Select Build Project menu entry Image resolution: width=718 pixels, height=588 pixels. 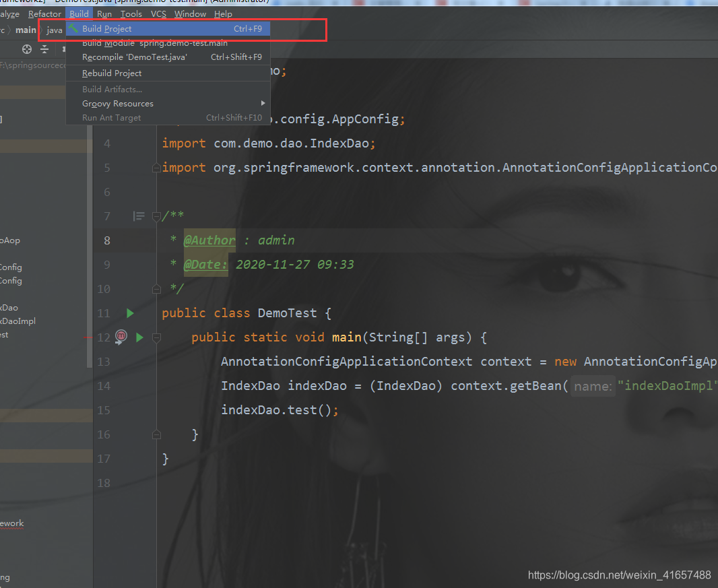click(x=168, y=29)
